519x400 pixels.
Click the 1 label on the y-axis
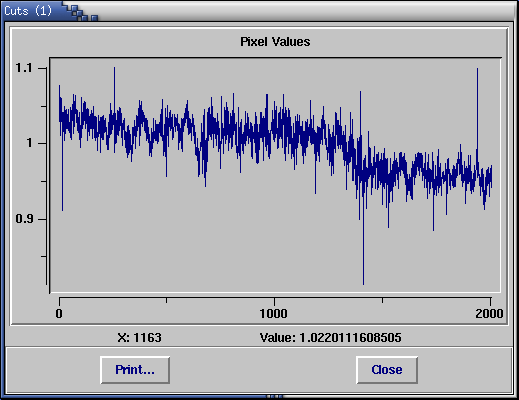(29, 143)
